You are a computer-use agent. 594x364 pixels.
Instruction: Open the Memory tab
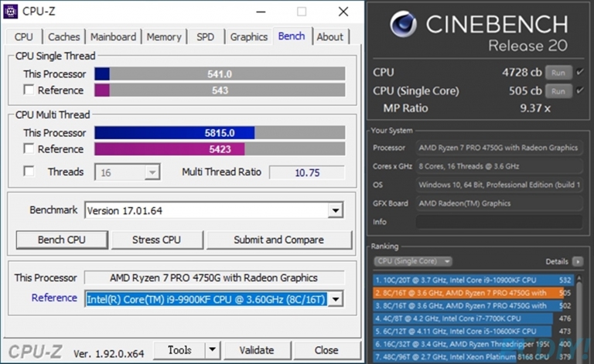click(x=164, y=37)
